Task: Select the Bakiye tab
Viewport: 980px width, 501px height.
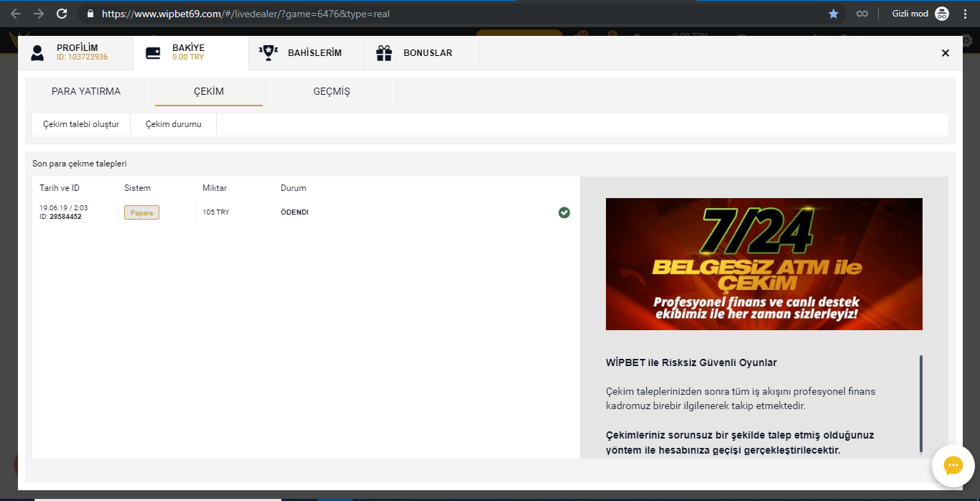Action: pyautogui.click(x=191, y=52)
